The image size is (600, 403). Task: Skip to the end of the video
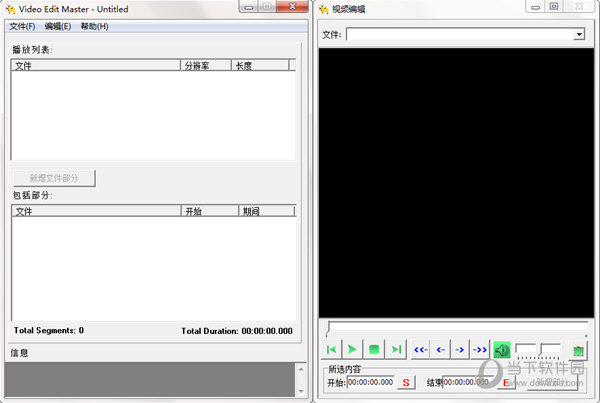pos(396,349)
